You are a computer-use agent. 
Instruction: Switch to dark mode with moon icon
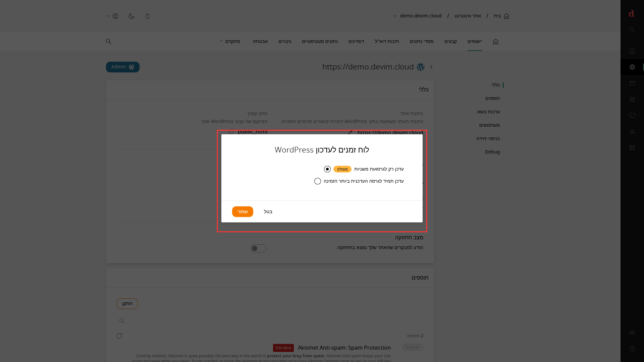pyautogui.click(x=131, y=16)
